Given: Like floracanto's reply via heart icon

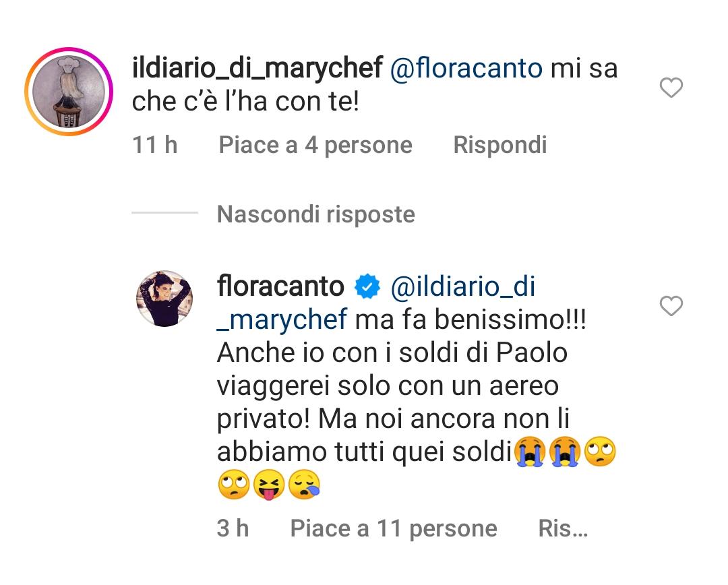Looking at the screenshot, I should click(x=671, y=305).
